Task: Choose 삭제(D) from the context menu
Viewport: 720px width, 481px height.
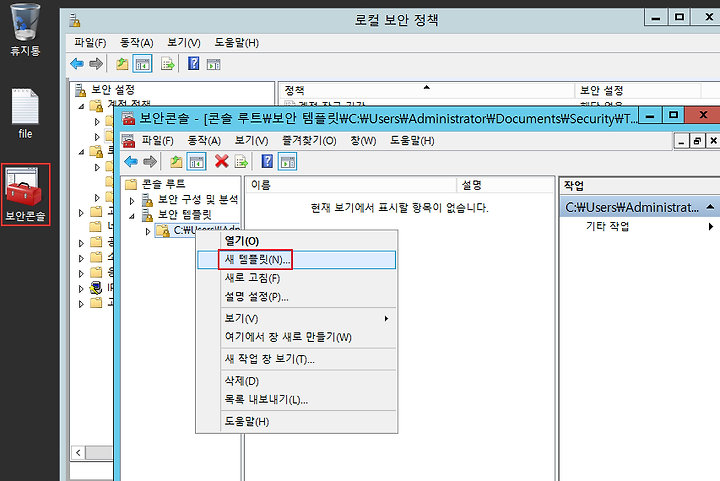Action: (x=297, y=381)
